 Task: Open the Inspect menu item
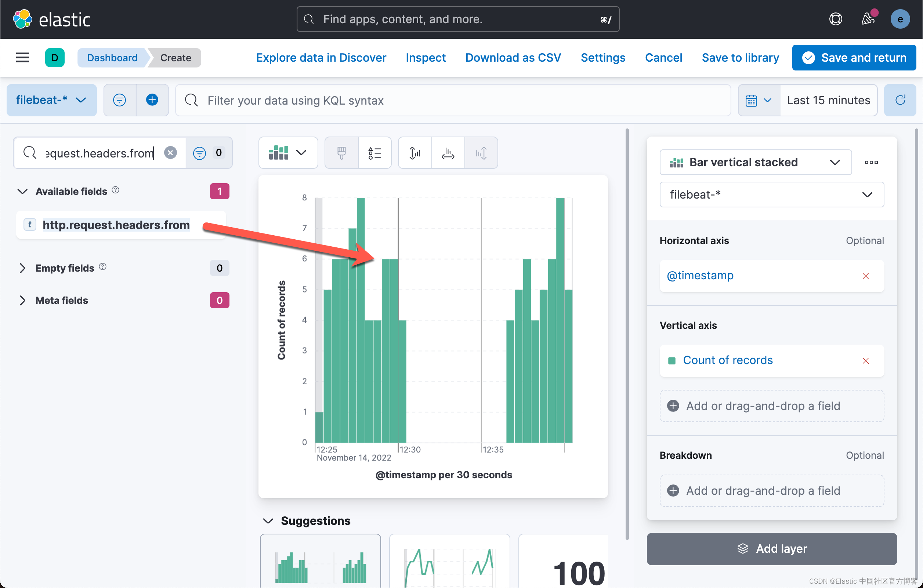coord(426,58)
